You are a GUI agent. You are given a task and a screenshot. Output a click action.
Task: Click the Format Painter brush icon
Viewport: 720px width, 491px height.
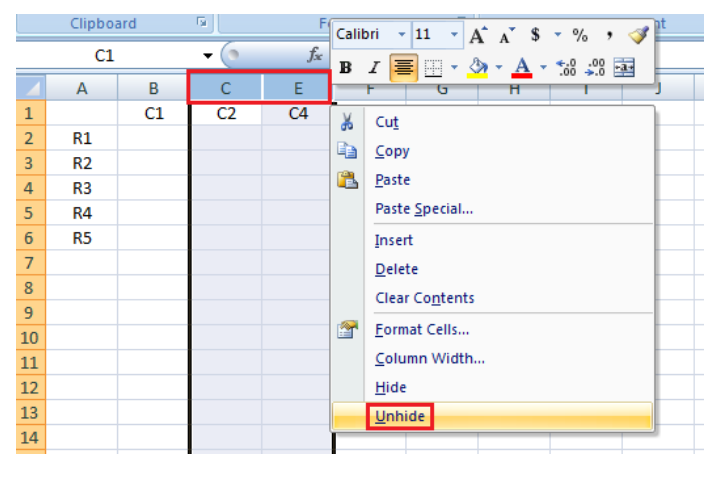[x=638, y=35]
